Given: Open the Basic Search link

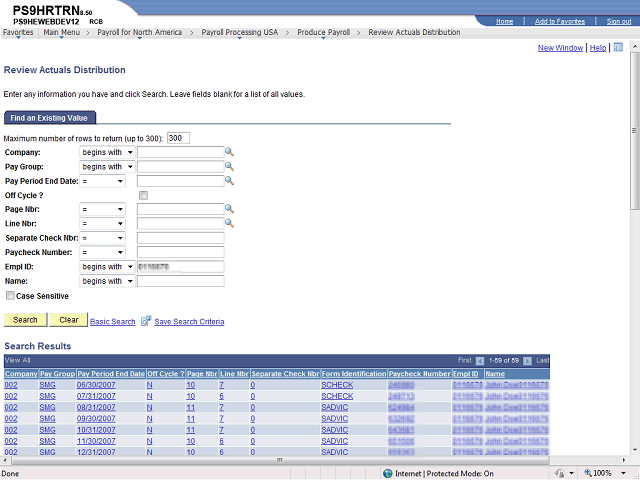Looking at the screenshot, I should tap(113, 322).
